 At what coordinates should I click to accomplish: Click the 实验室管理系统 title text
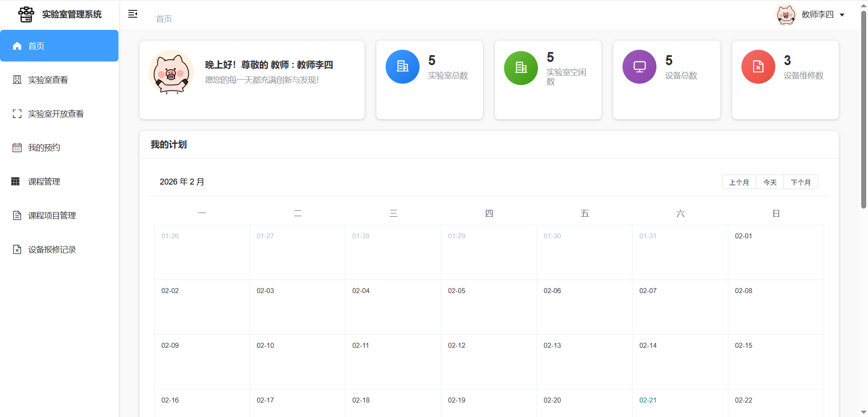[x=72, y=14]
